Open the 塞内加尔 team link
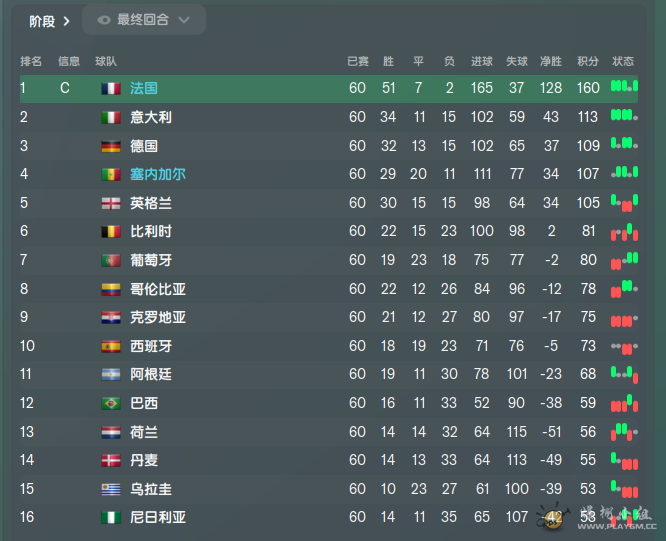666x541 pixels. click(158, 174)
